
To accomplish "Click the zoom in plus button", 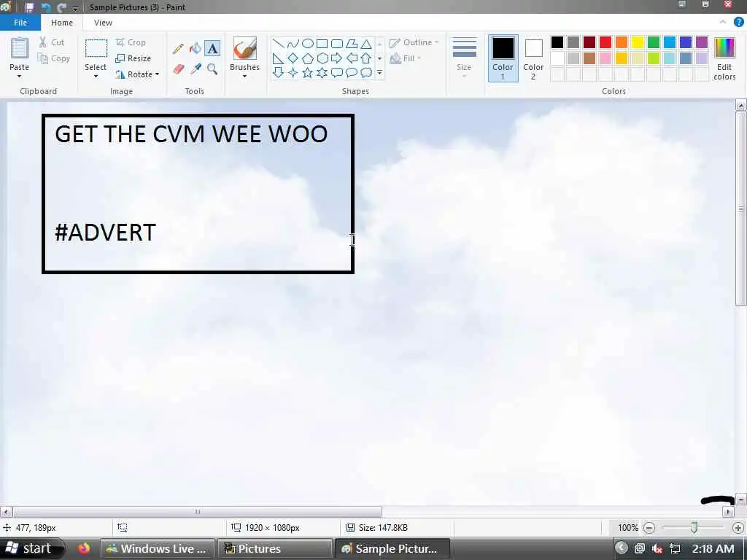I will [738, 528].
